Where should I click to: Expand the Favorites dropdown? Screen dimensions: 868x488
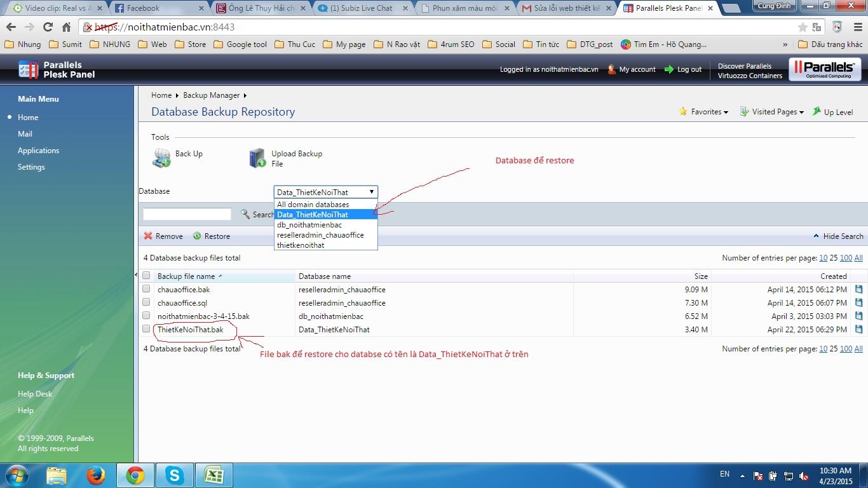[703, 111]
